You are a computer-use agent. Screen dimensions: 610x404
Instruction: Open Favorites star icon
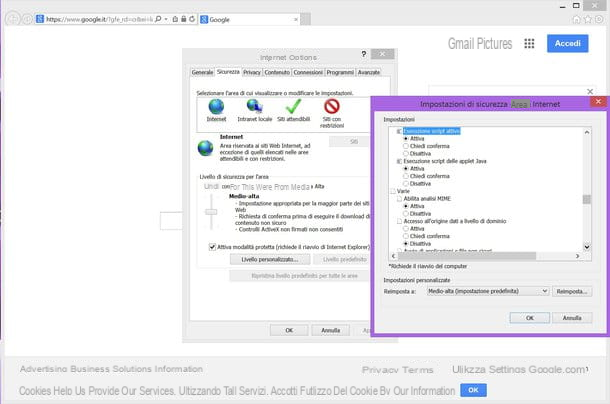[588, 19]
